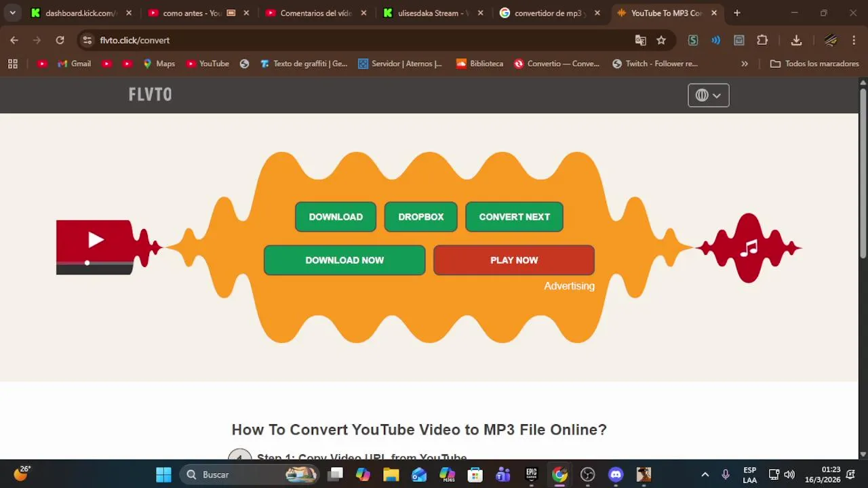Screen dimensions: 868x488
Task: Open the Biblioteca bookmark
Action: tap(479, 64)
